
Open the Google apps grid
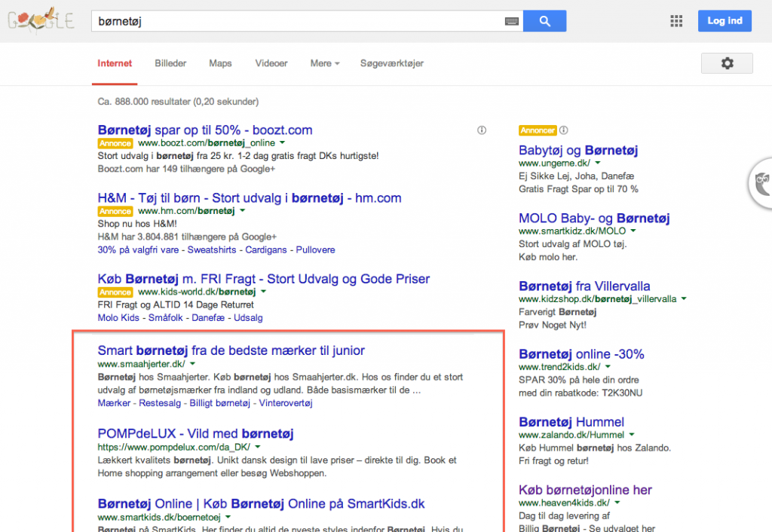click(676, 21)
